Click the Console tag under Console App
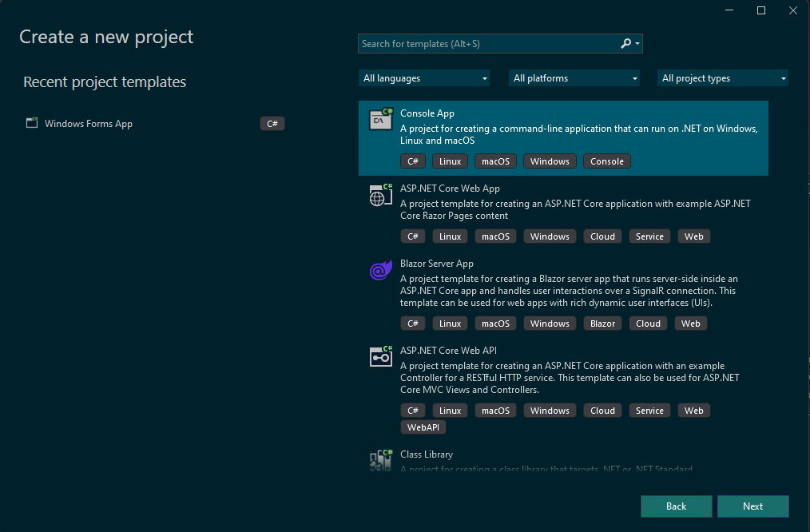Screen dimensions: 810x532 coord(607,161)
